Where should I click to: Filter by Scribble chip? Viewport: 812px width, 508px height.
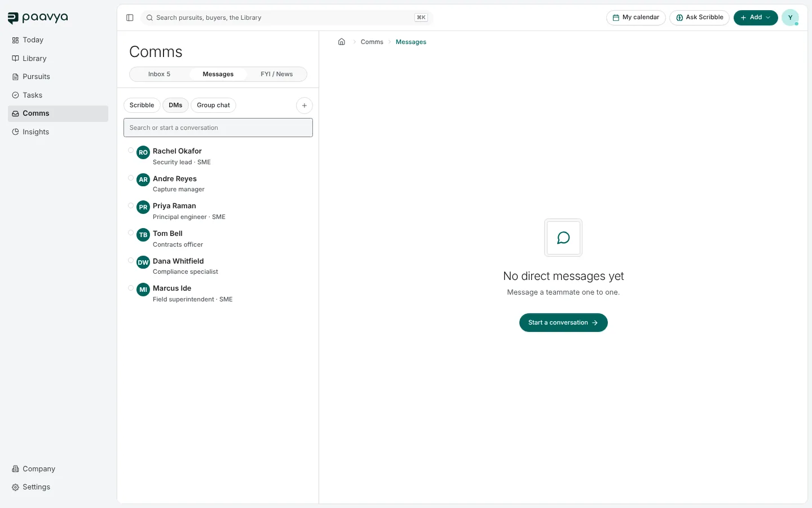click(142, 106)
